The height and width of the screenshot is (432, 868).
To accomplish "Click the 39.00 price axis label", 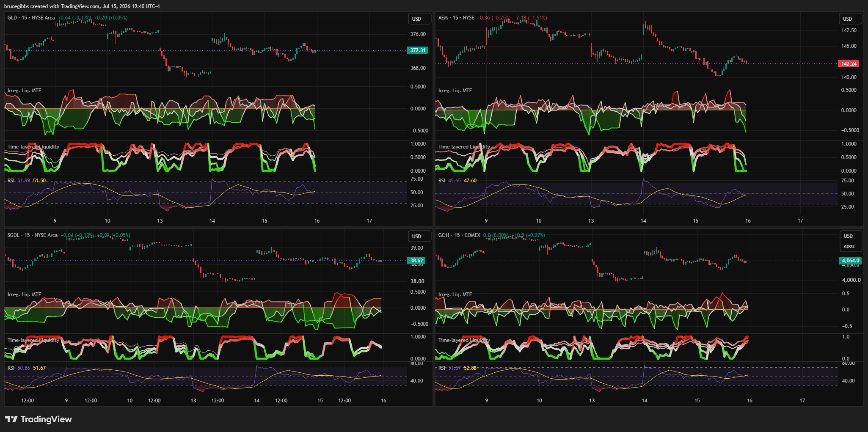I will pyautogui.click(x=417, y=248).
